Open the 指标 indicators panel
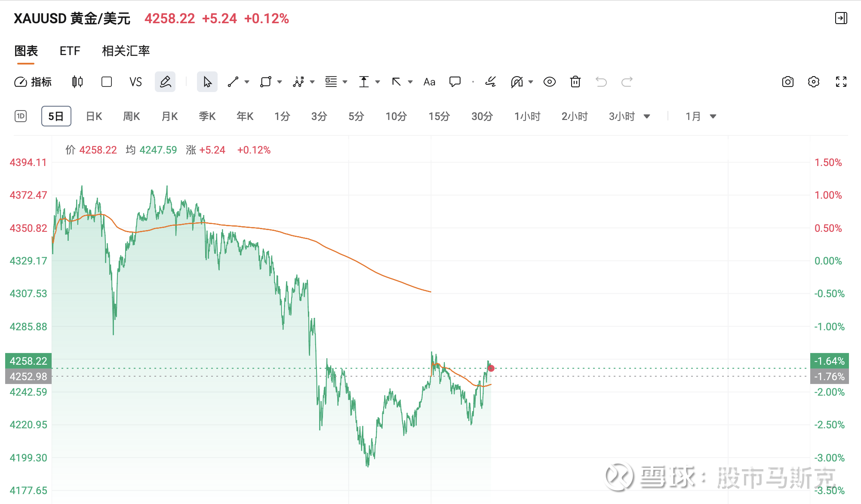This screenshot has width=861, height=504. 33,82
